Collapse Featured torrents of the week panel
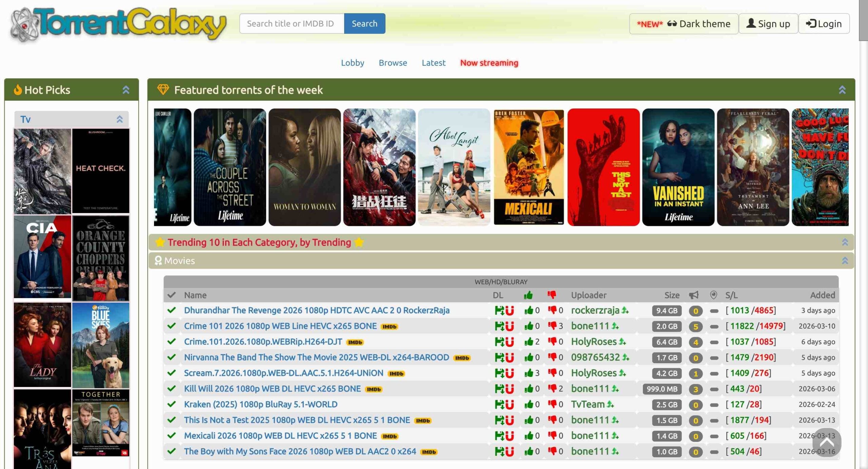Image resolution: width=868 pixels, height=469 pixels. click(x=842, y=90)
